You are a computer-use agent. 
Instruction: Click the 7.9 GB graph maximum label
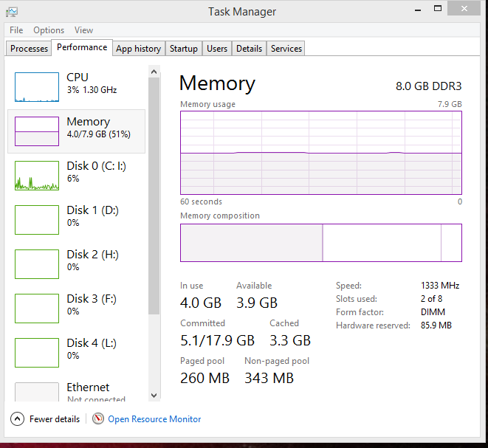450,104
